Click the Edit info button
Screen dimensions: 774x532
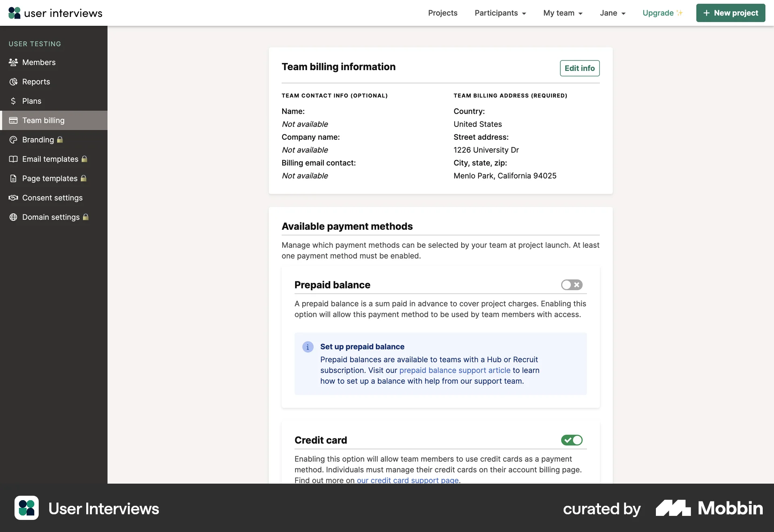coord(580,68)
